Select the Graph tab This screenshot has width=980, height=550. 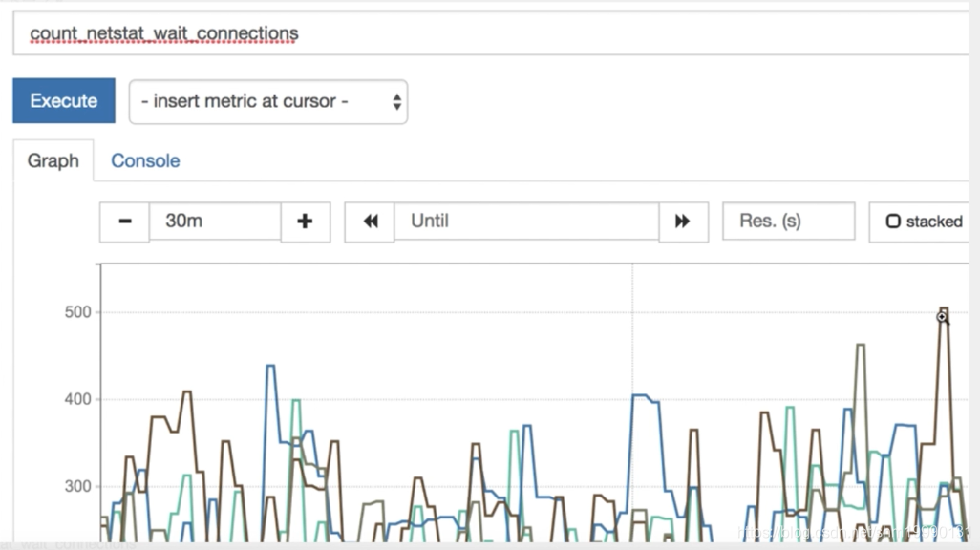point(53,160)
